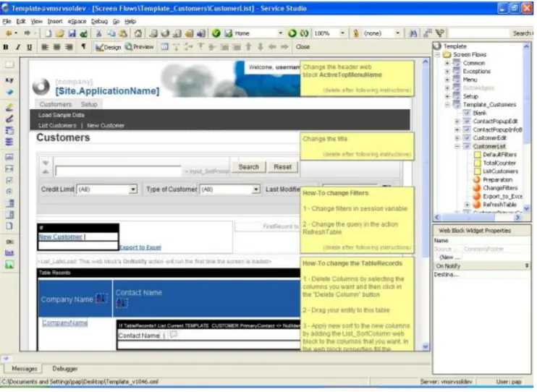Click the Search button in the form
The height and width of the screenshot is (392, 537).
tap(248, 167)
